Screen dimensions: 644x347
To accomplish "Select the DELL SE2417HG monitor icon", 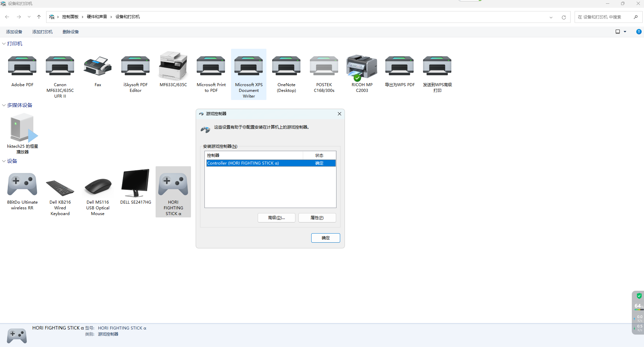I will [x=135, y=183].
